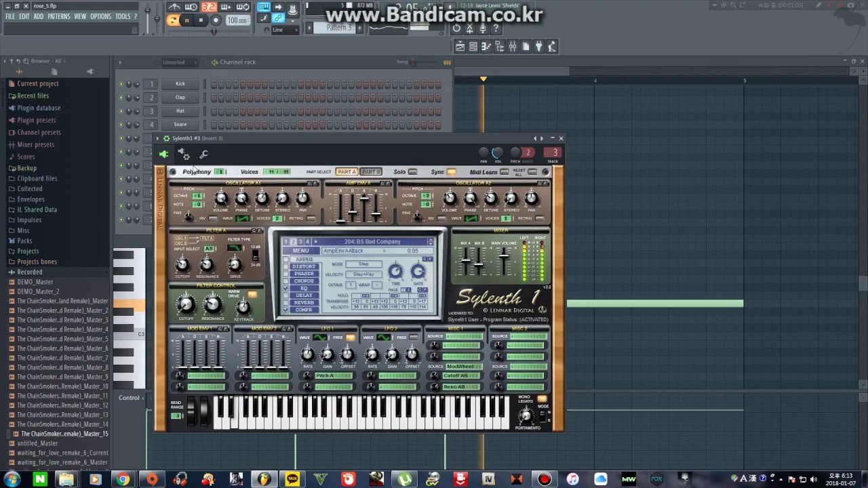This screenshot has height=488, width=868.
Task: Click the Oscillator A2 wave shape selector
Action: pos(471,218)
